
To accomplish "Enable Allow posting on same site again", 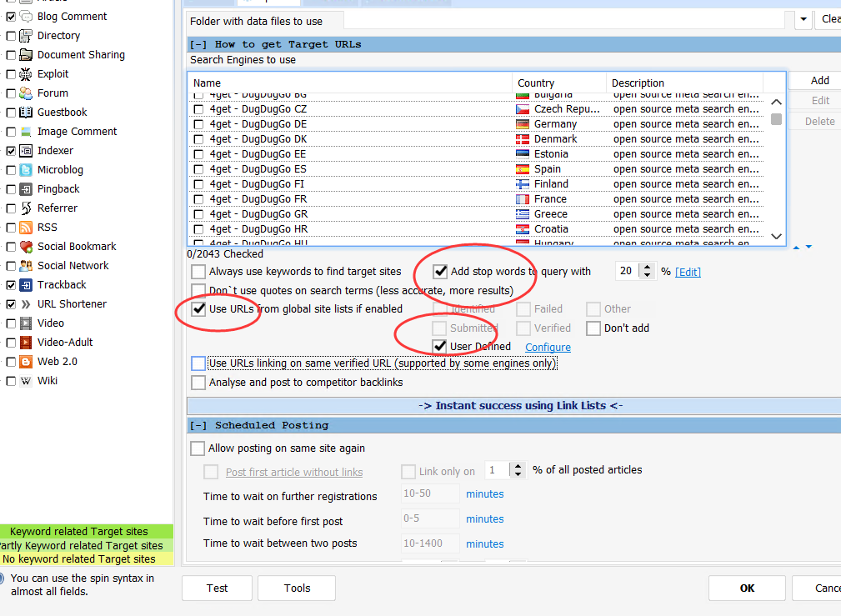I will (198, 448).
